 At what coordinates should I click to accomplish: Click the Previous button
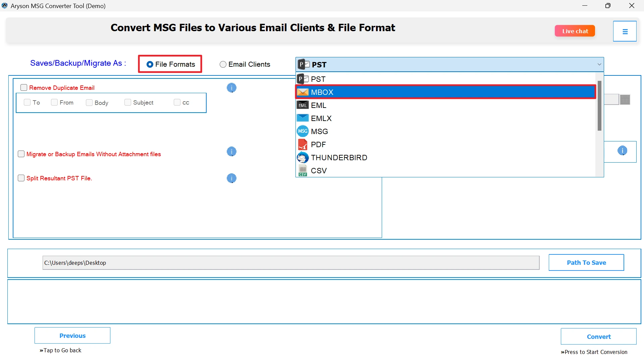tap(72, 336)
